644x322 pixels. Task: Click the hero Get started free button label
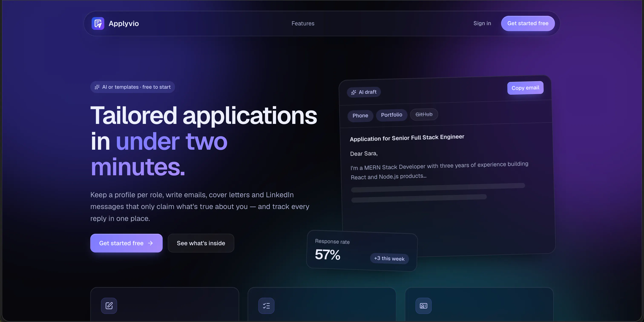[x=121, y=243]
